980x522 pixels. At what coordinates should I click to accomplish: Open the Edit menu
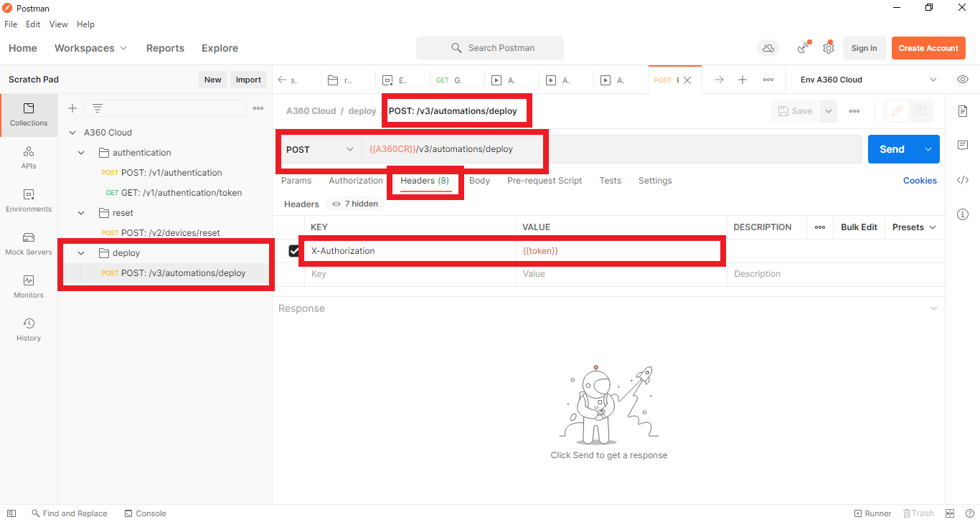(x=33, y=24)
